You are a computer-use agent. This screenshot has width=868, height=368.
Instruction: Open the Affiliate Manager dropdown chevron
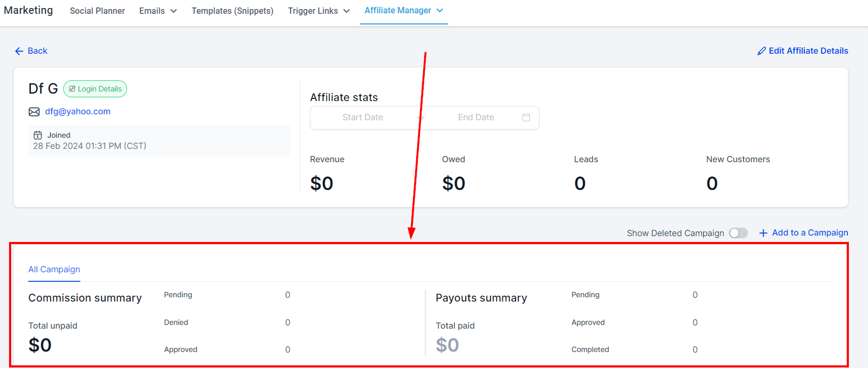(440, 11)
